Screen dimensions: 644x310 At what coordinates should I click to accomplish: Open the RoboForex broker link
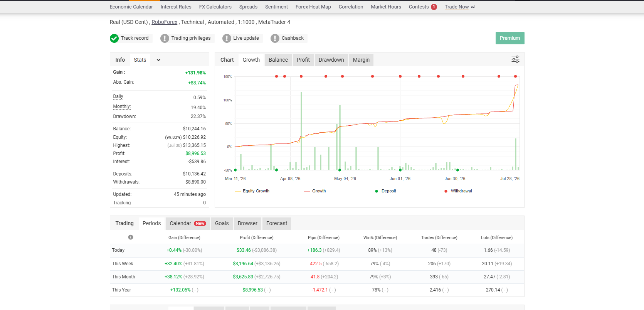click(165, 22)
